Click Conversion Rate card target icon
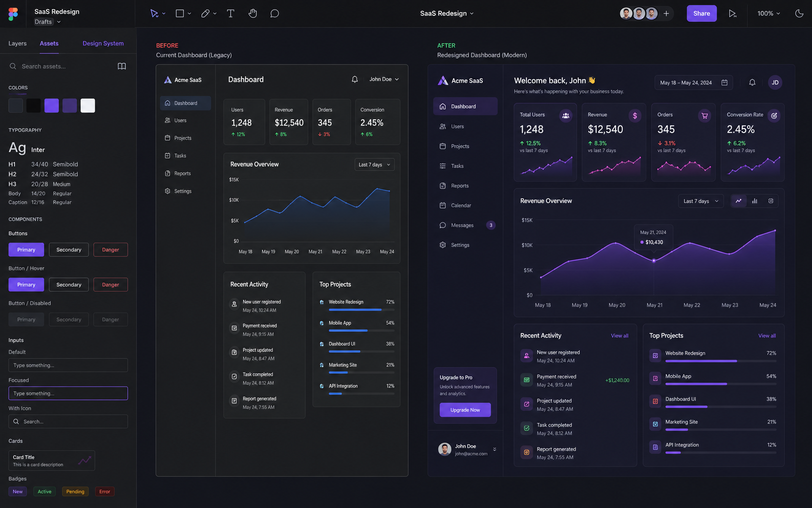This screenshot has width=812, height=508. click(x=774, y=116)
